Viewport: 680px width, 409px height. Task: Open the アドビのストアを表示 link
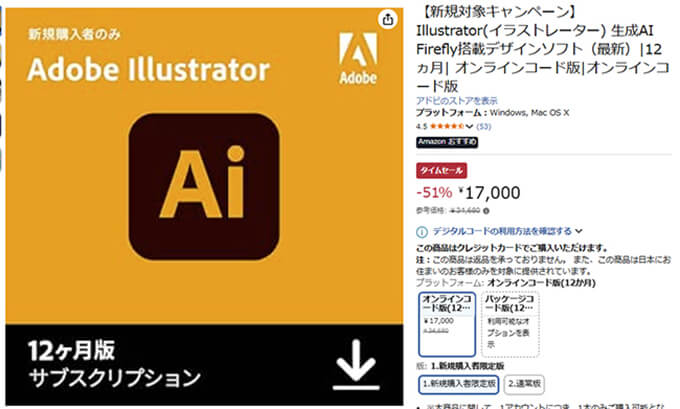(x=457, y=101)
